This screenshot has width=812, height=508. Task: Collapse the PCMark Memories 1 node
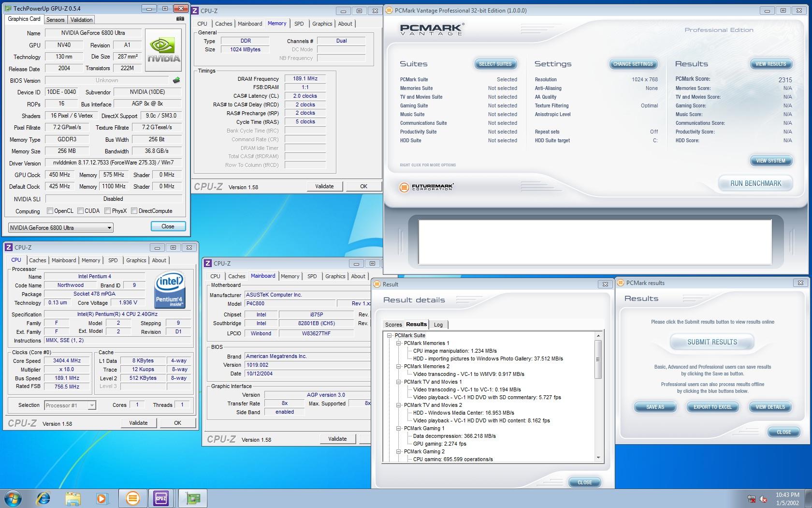tap(399, 343)
